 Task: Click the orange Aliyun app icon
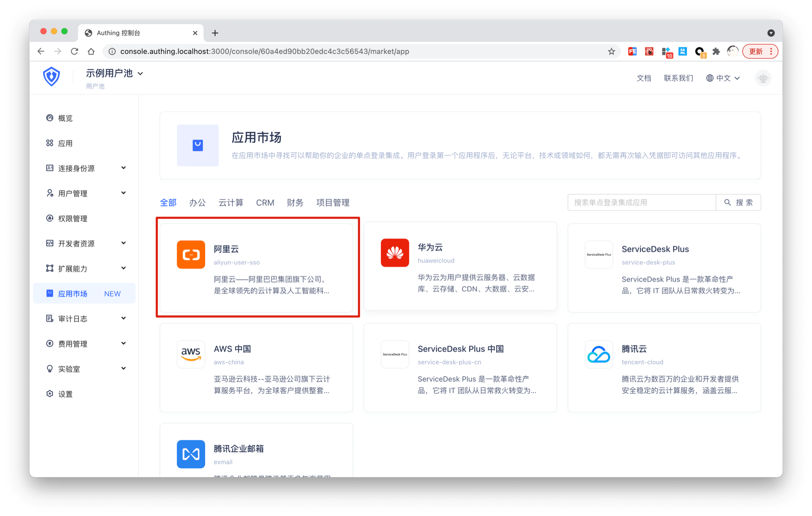191,254
